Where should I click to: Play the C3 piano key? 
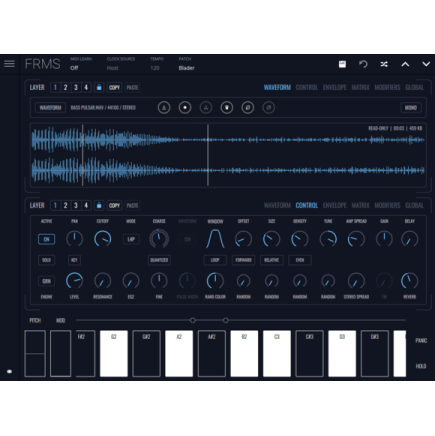pos(277,354)
